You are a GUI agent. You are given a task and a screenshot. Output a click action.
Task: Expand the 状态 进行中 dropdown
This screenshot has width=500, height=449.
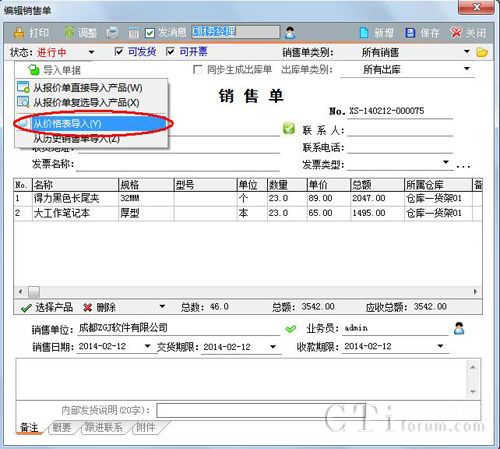(91, 52)
